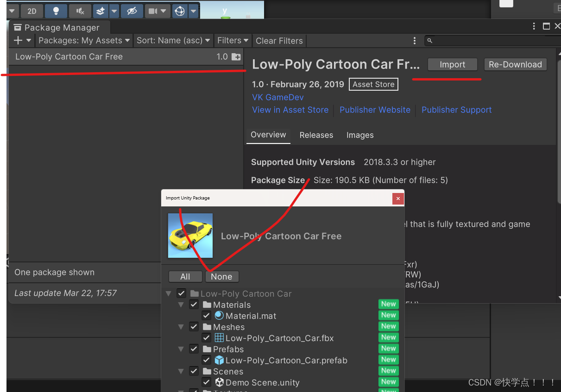Click the Re-Download button
Image resolution: width=561 pixels, height=392 pixels.
click(515, 64)
